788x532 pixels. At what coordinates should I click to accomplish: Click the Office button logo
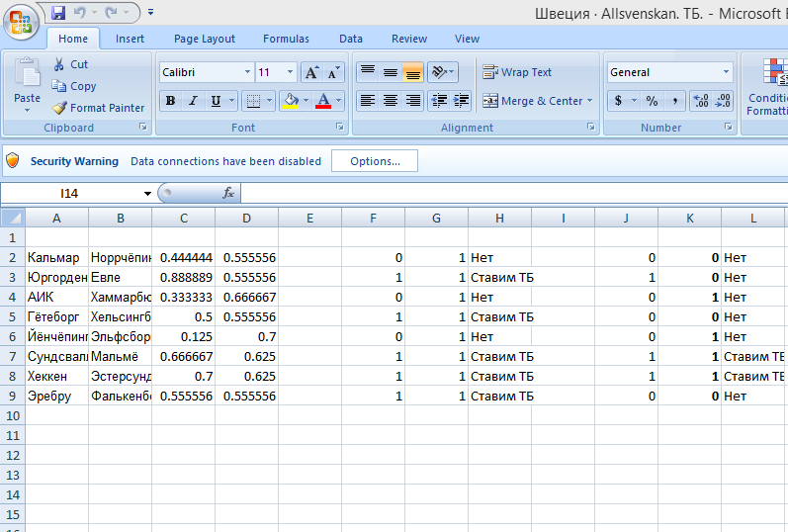pyautogui.click(x=21, y=22)
